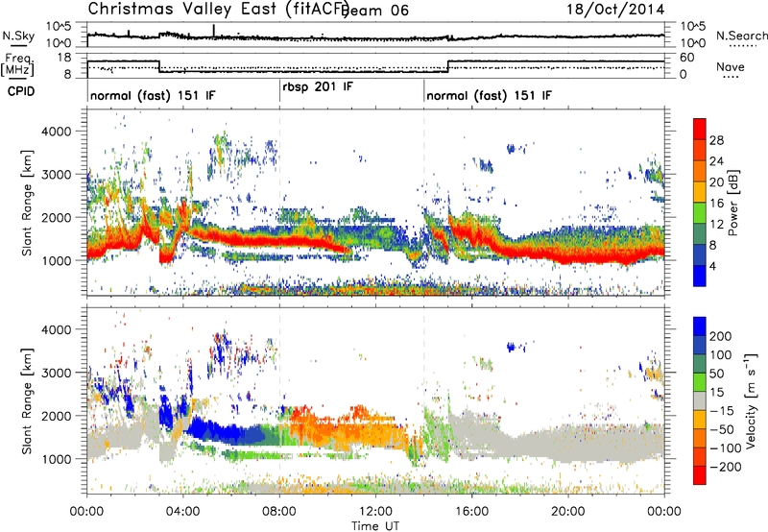Click the 'Christmas Valley East (fitACF)' title
Viewport: 768px width, 532px height.
[219, 9]
